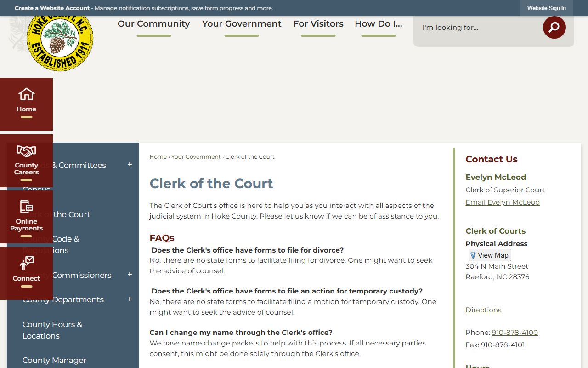Expand the County Commissioners submenu
Viewport: 588px width, 368px height.
tap(130, 275)
